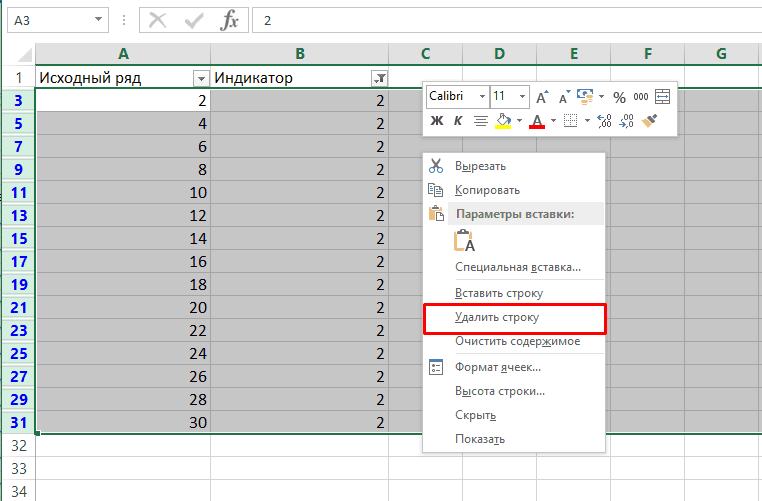Expand fill color dropdown arrow
762x501 pixels.
point(519,121)
